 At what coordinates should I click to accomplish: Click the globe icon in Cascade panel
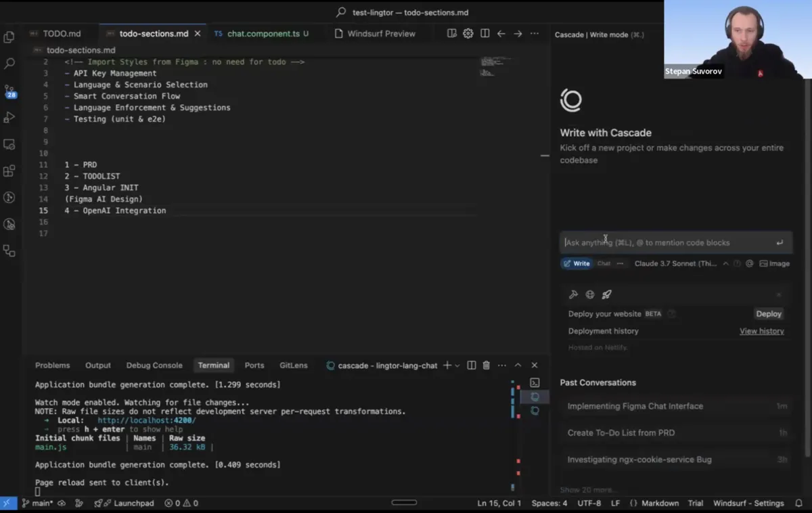pos(590,294)
